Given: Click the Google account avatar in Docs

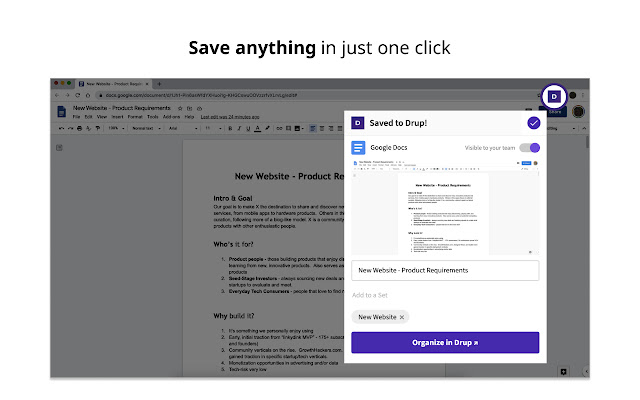Looking at the screenshot, I should pyautogui.click(x=578, y=111).
